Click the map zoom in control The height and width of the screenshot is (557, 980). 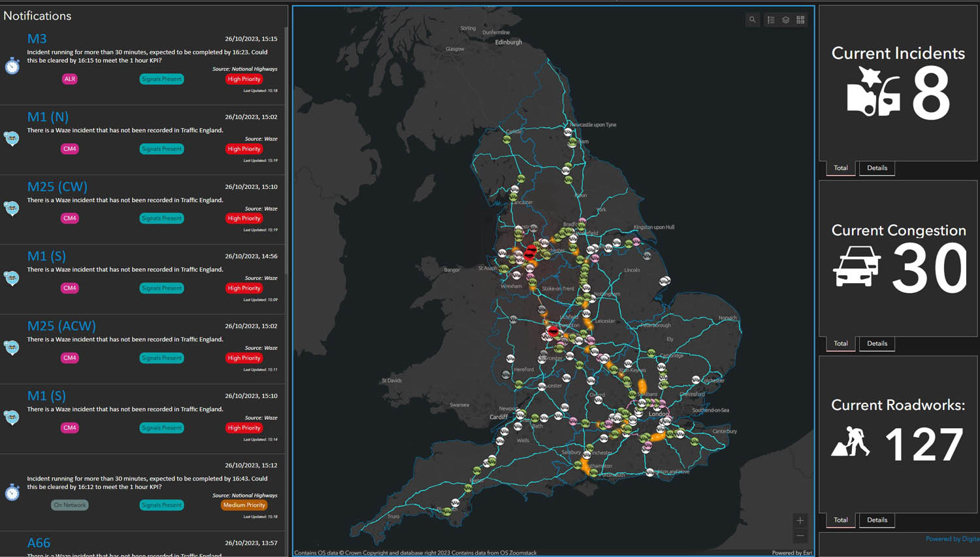coord(800,520)
